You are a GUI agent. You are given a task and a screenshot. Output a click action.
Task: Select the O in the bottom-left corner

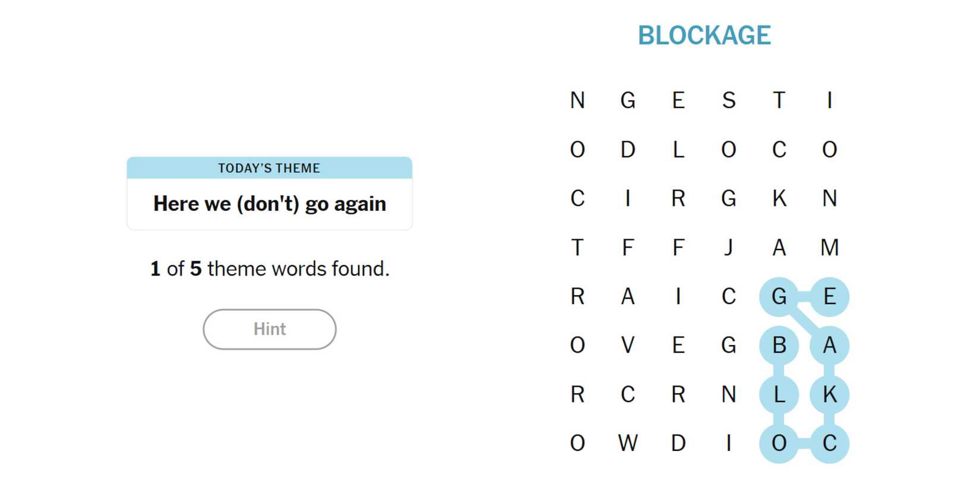pos(577,443)
